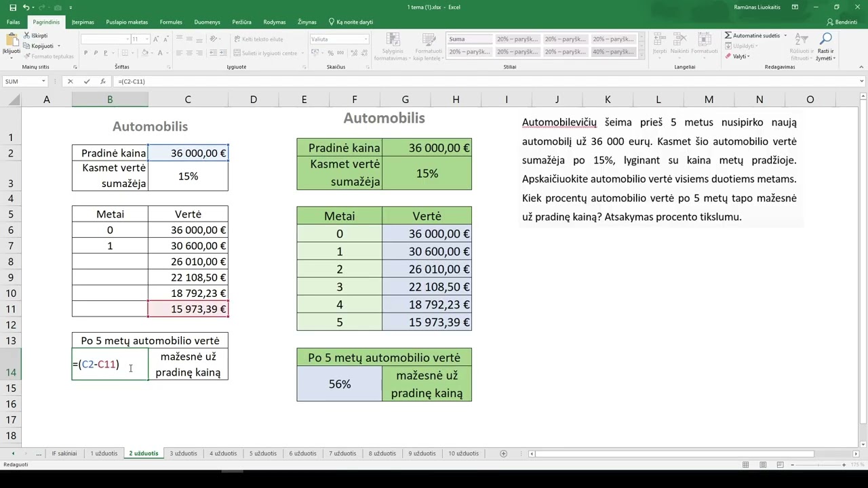This screenshot has height=488, width=868.
Task: Open Failas menu
Action: (x=13, y=22)
